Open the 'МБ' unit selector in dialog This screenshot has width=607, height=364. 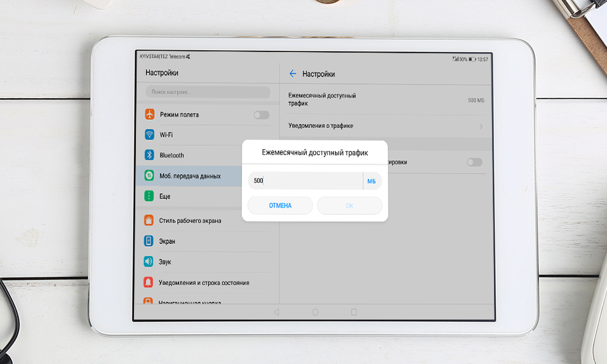pos(371,181)
